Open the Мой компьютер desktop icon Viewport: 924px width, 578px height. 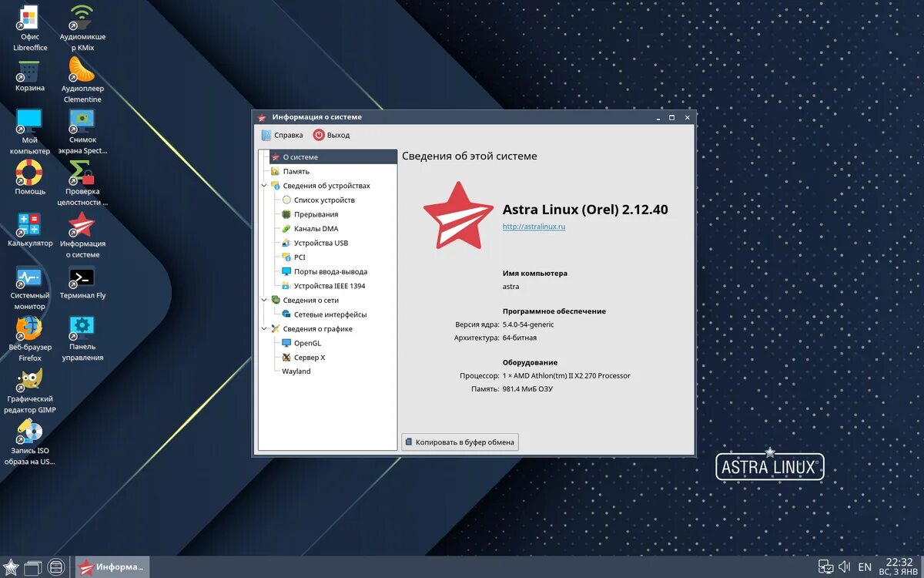(30, 132)
